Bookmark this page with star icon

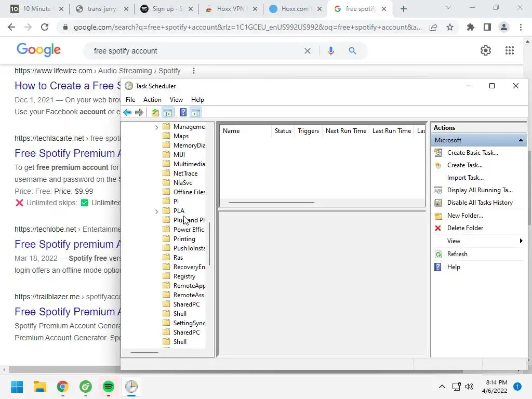(450, 27)
